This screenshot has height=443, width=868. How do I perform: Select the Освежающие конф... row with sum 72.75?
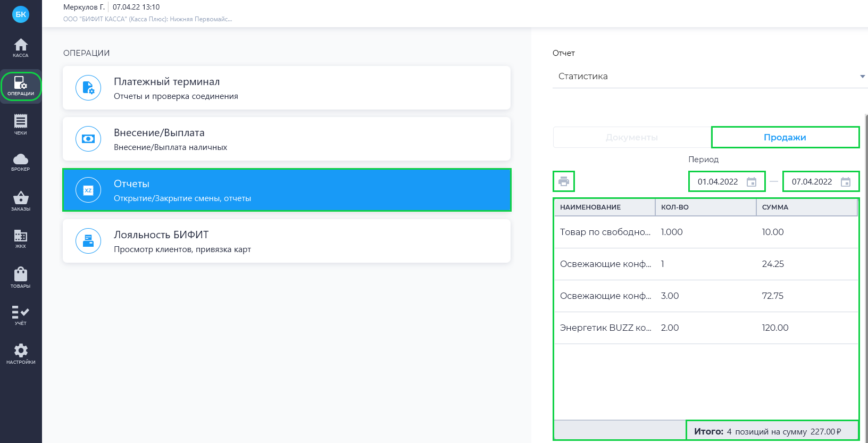[x=706, y=296]
